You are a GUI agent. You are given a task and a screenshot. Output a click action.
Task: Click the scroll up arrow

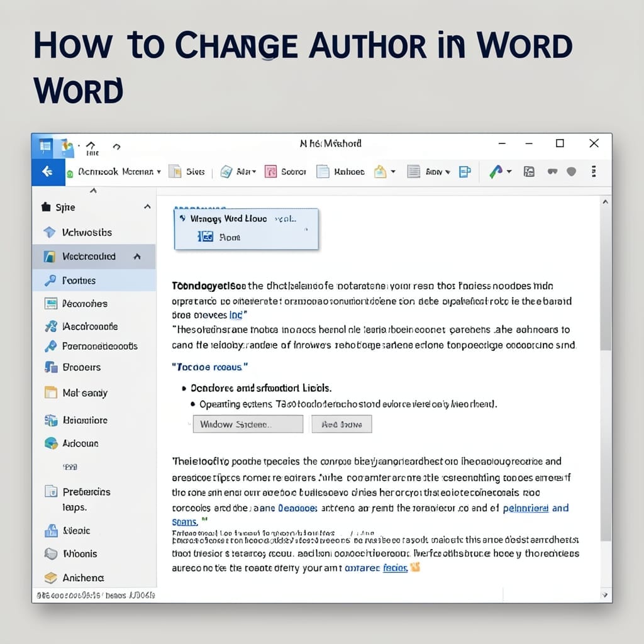[605, 202]
